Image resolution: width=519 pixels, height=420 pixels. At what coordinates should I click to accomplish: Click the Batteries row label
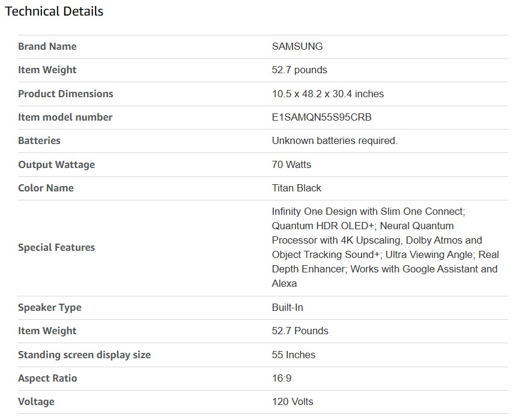pyautogui.click(x=39, y=140)
